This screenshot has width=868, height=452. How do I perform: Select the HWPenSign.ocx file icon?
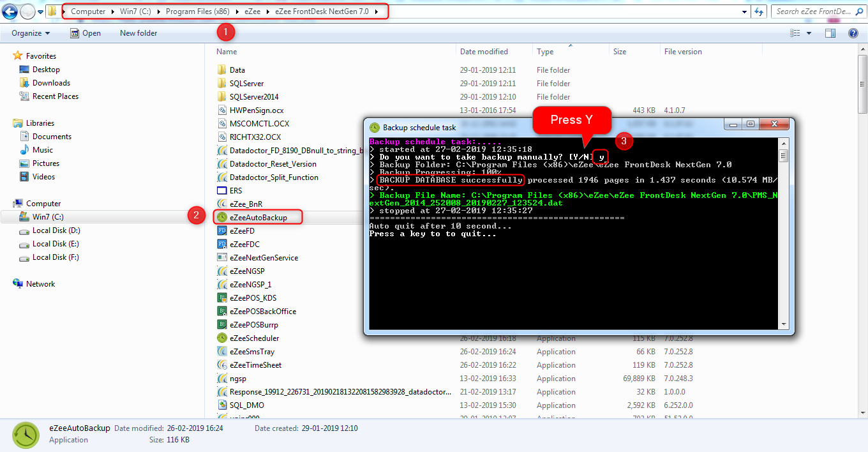coord(222,110)
